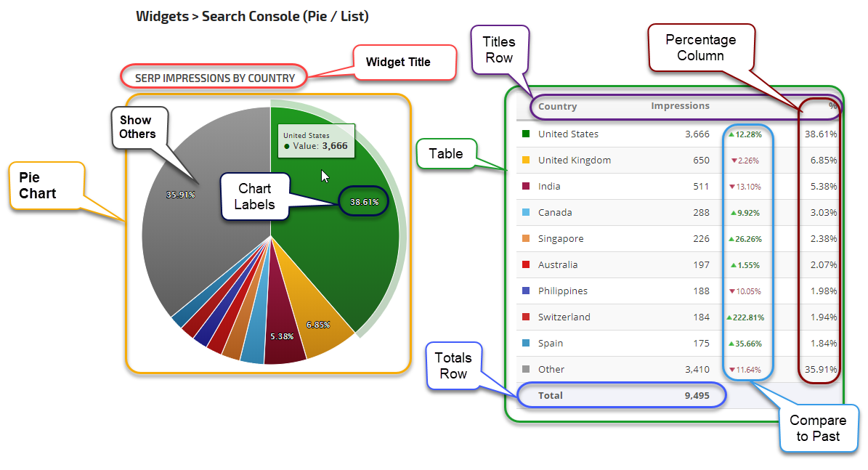The height and width of the screenshot is (470, 868).
Task: Click the Country column header
Action: 557,106
